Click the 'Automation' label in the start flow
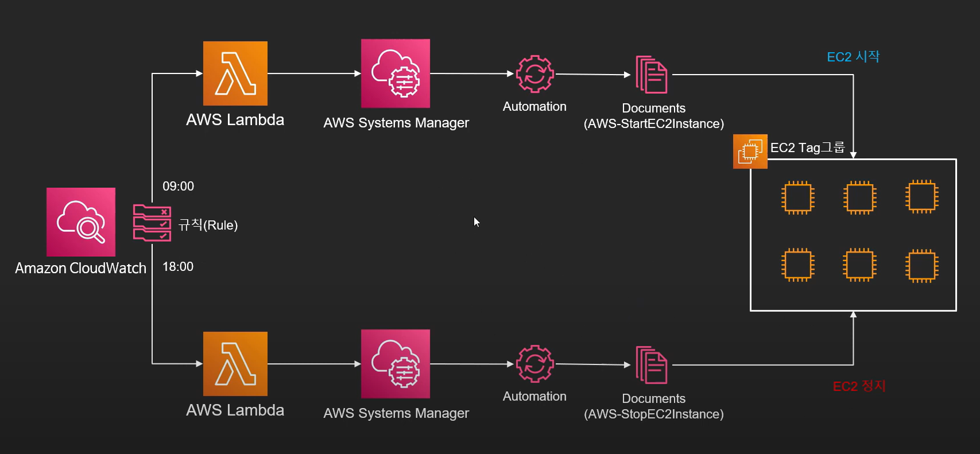The height and width of the screenshot is (454, 980). tap(534, 107)
